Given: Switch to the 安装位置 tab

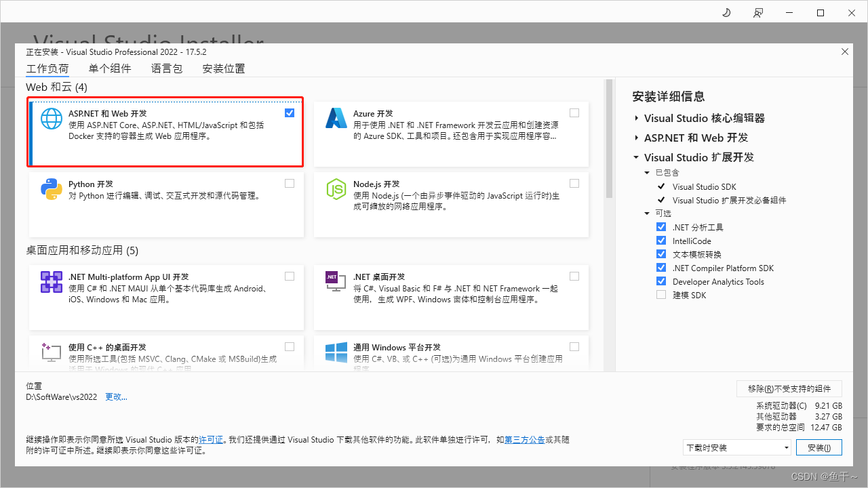Looking at the screenshot, I should point(224,68).
